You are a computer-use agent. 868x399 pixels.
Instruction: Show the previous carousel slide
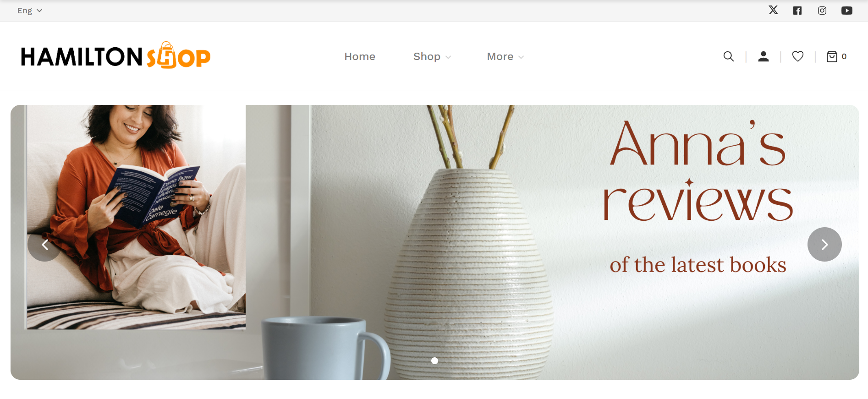[x=44, y=245]
